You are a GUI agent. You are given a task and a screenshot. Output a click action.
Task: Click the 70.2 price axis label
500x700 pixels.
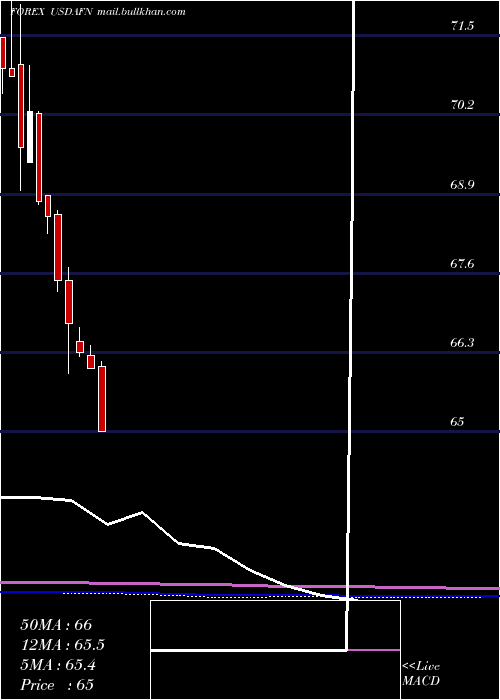(x=462, y=105)
